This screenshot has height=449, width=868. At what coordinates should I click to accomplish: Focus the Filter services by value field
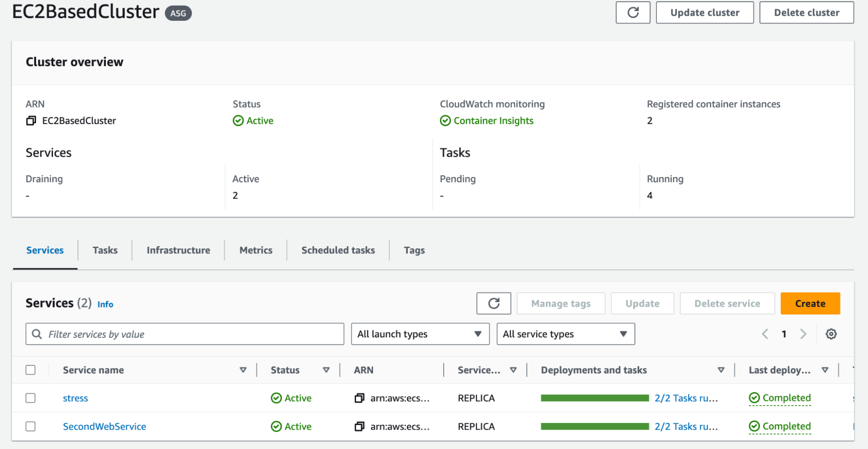click(191, 334)
